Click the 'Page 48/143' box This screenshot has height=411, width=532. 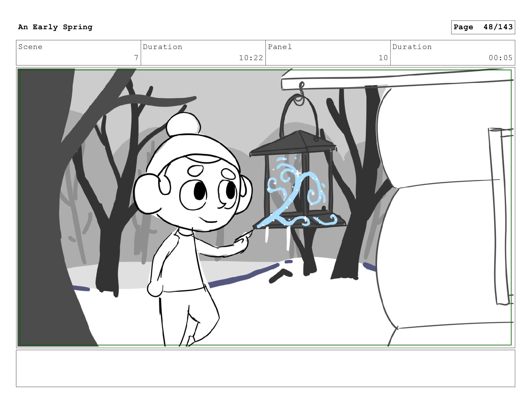click(x=483, y=27)
